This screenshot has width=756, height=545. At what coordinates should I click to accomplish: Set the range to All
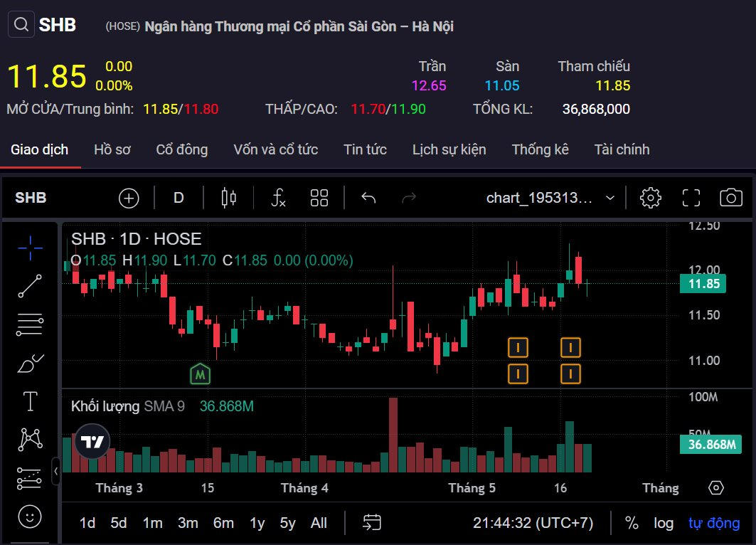pyautogui.click(x=319, y=523)
